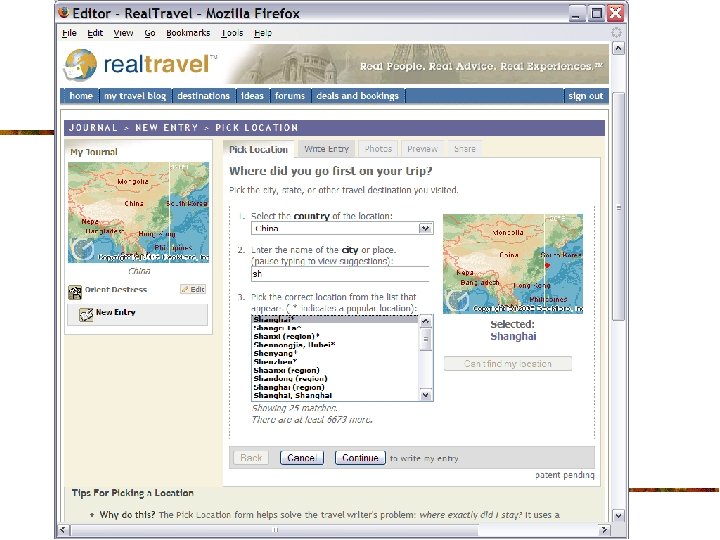Click the horizontal scroll right arrow
Viewport: 720px width, 540px height.
(x=604, y=530)
